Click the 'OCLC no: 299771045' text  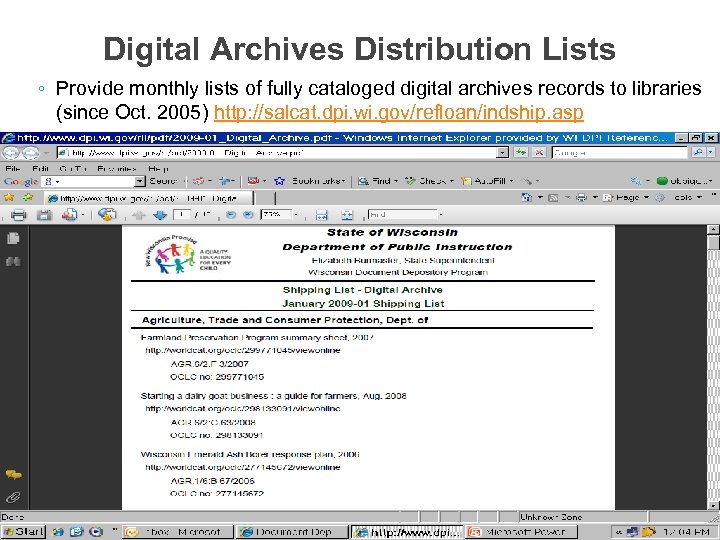coord(217,377)
